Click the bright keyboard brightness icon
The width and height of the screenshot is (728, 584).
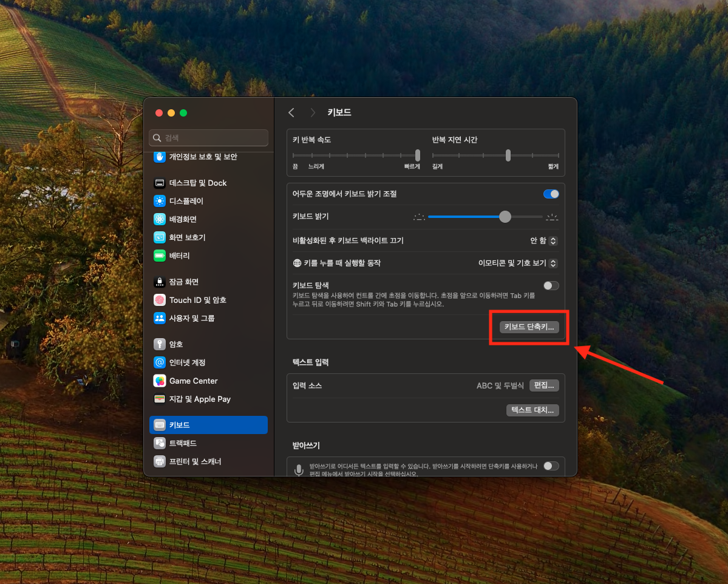tap(552, 217)
